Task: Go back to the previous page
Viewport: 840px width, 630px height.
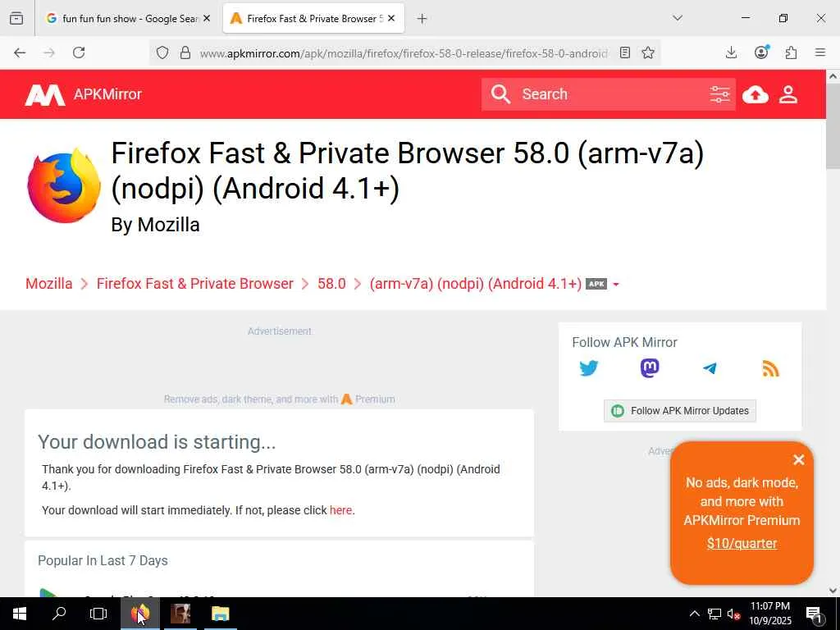Action: 20,52
